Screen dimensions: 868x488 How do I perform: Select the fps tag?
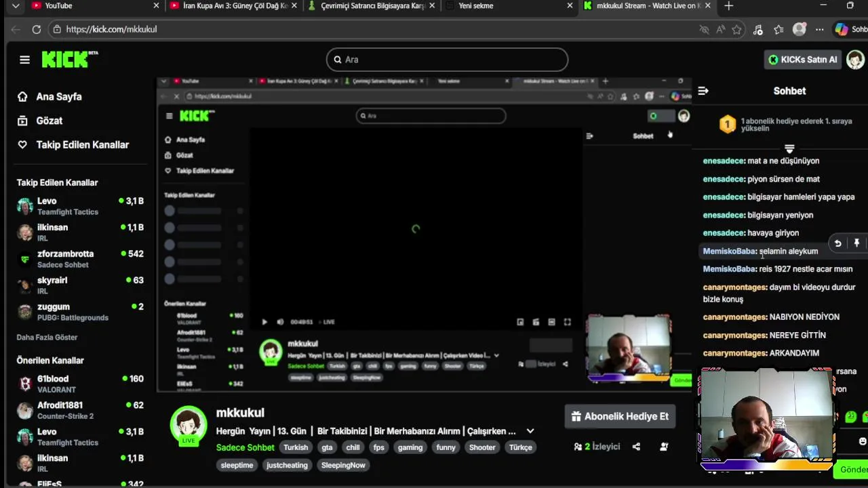click(x=379, y=447)
